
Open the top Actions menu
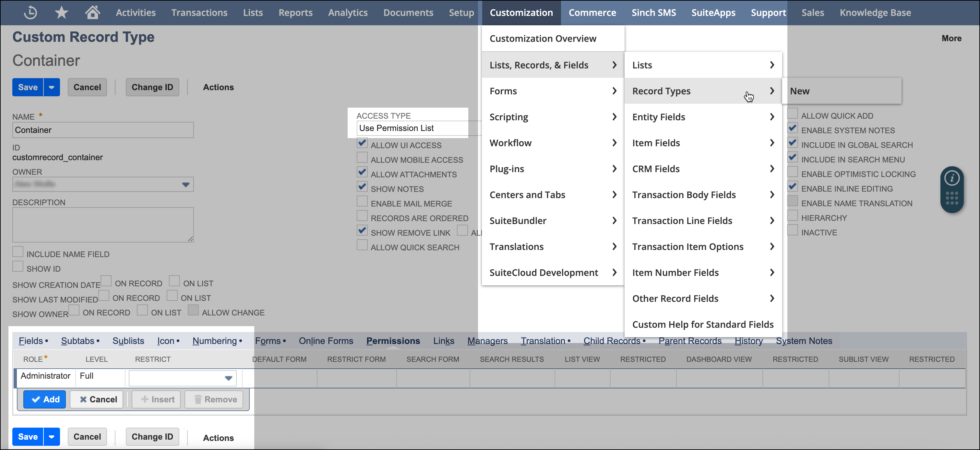(218, 87)
